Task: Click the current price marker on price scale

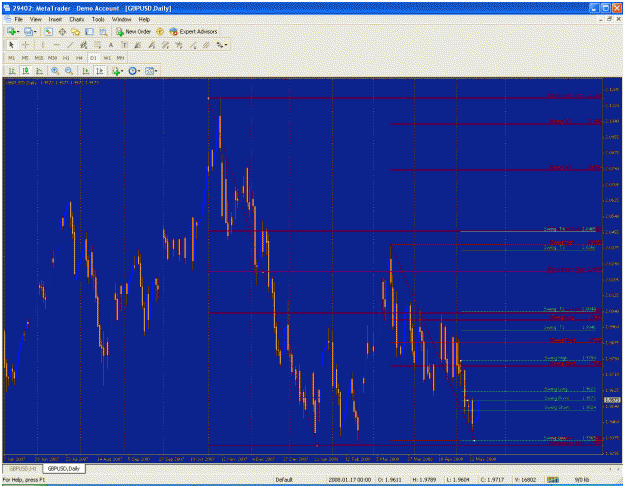Action: pos(613,400)
